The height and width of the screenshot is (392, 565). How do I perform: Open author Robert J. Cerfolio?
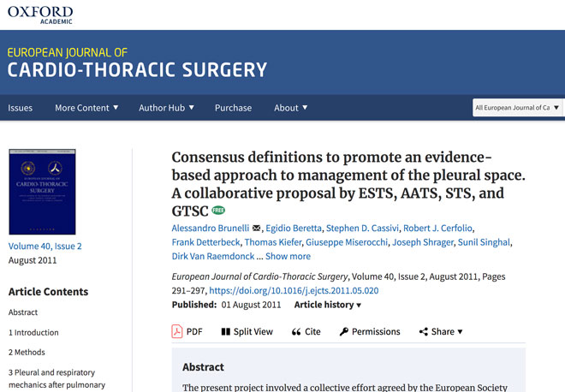click(x=437, y=228)
